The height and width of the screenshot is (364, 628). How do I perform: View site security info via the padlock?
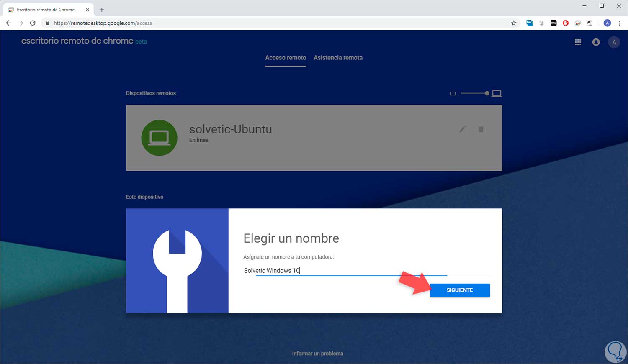pyautogui.click(x=47, y=23)
